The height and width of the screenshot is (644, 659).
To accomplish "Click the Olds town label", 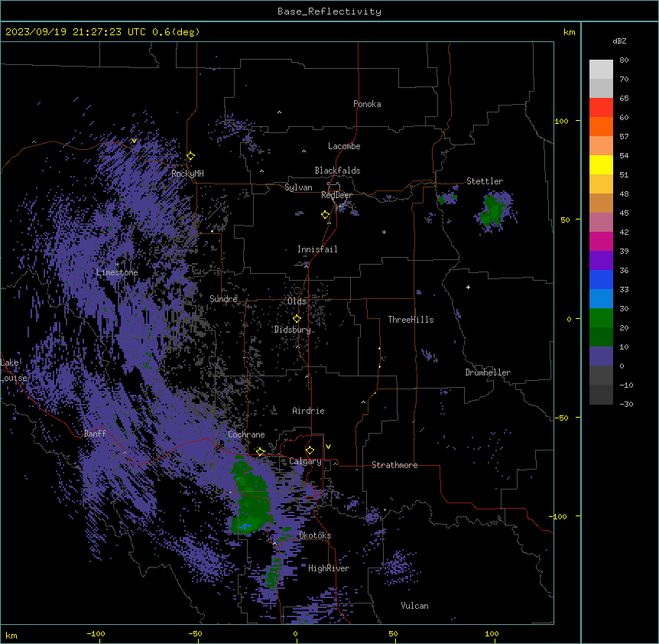I will pos(297,301).
